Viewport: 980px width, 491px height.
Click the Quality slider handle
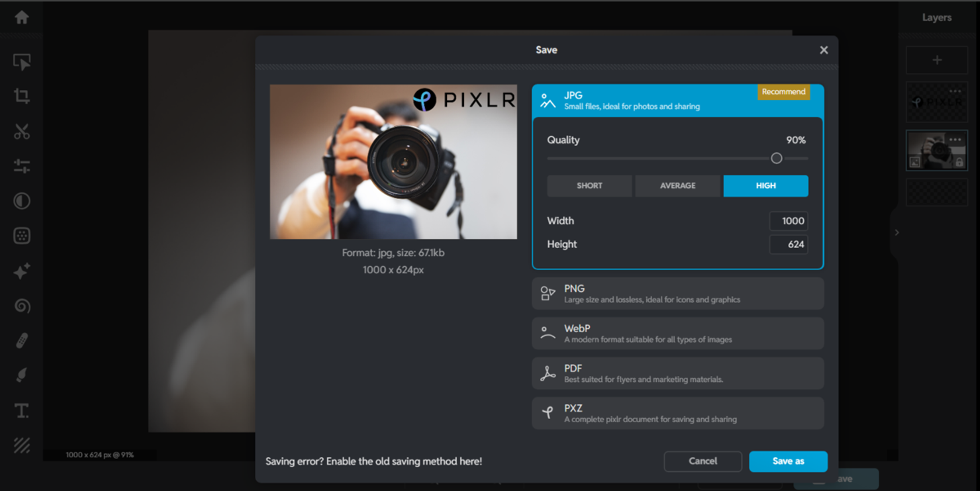click(x=776, y=158)
